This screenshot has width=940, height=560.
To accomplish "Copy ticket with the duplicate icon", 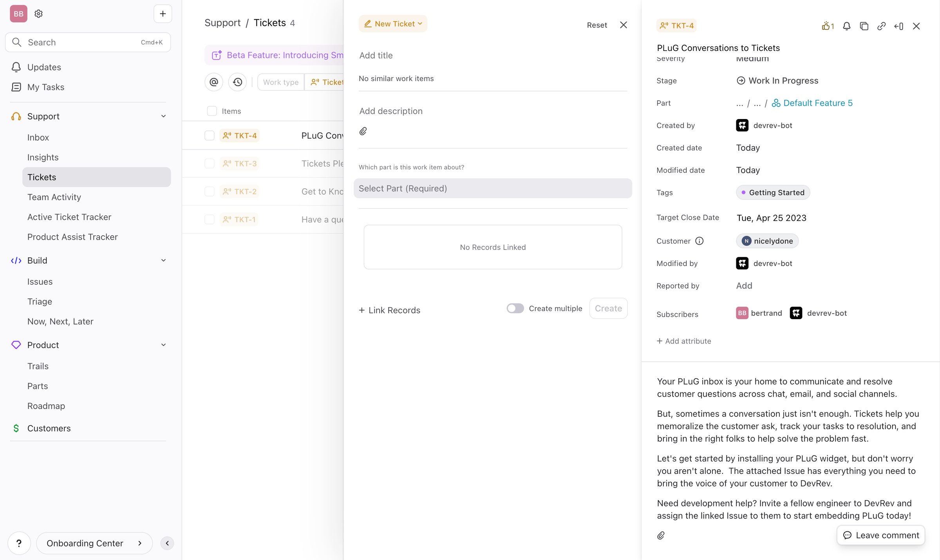I will pos(864,26).
